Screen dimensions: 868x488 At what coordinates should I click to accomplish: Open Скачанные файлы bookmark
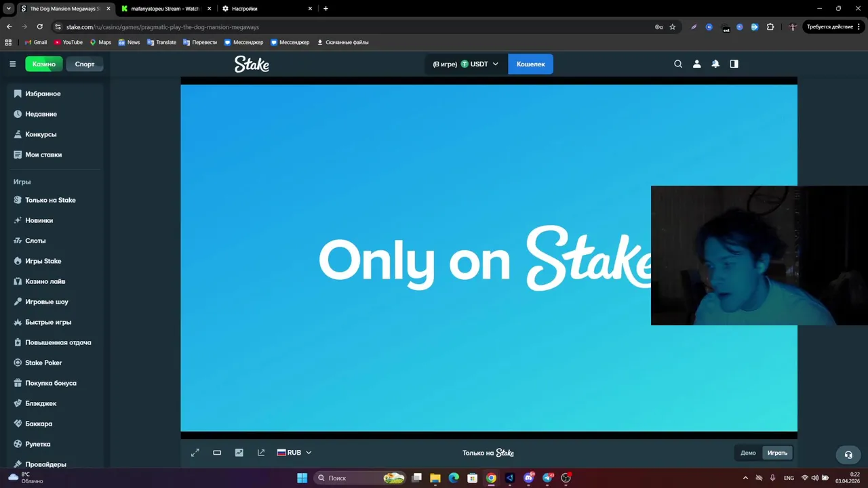[343, 42]
